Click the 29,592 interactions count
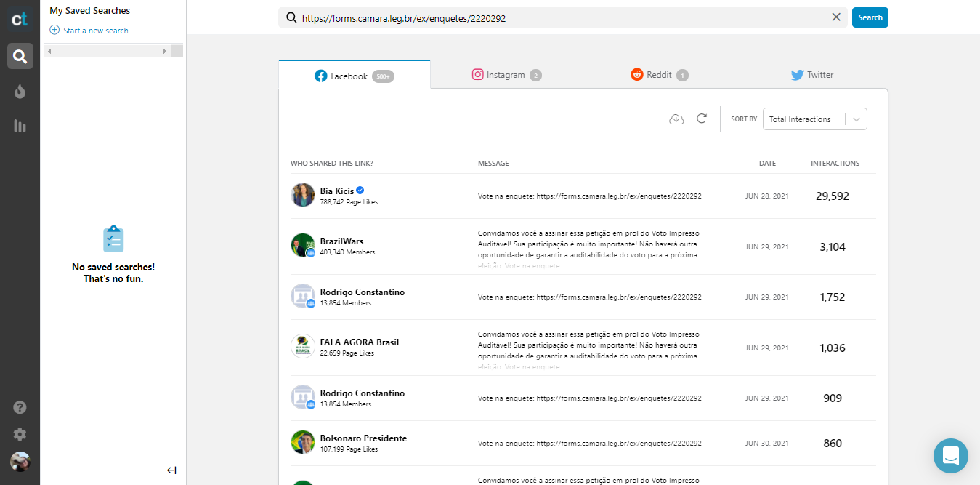 (x=833, y=196)
